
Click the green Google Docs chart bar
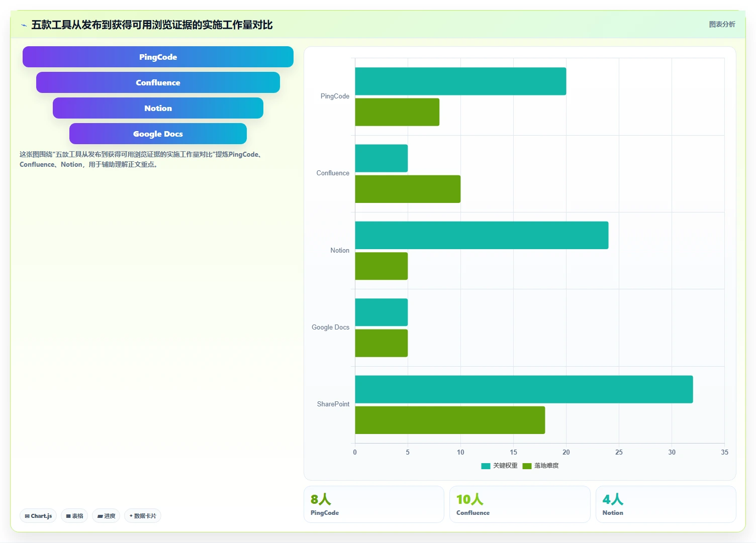pos(381,343)
